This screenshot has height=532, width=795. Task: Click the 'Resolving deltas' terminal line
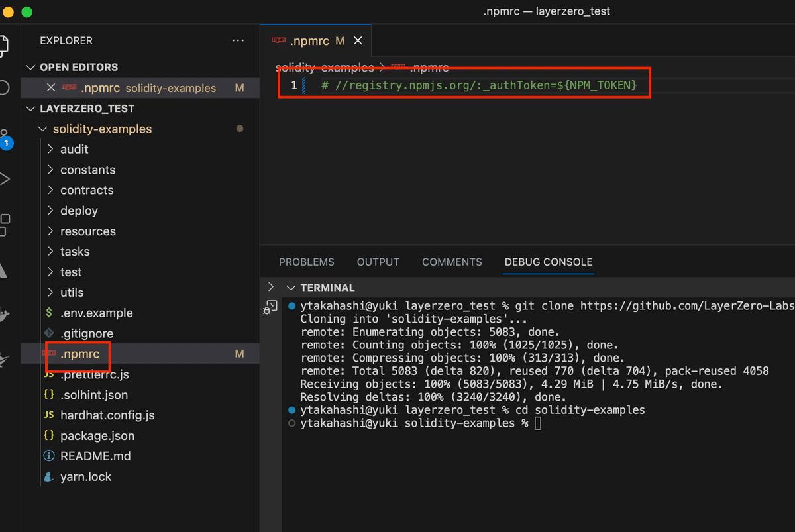(433, 398)
